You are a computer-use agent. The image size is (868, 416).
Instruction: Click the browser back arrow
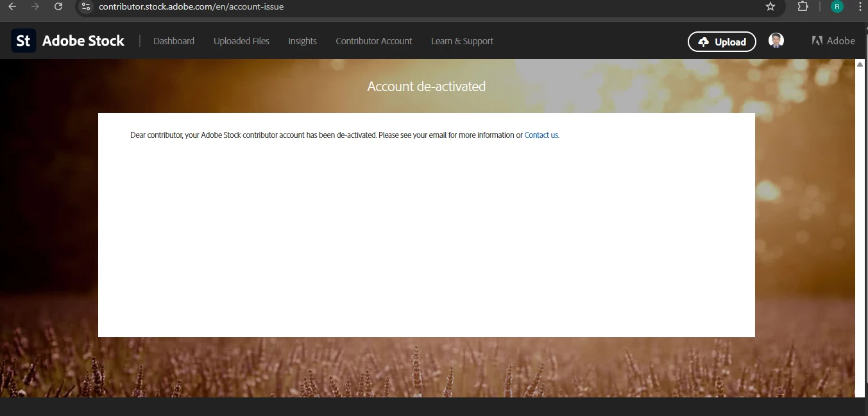(12, 6)
